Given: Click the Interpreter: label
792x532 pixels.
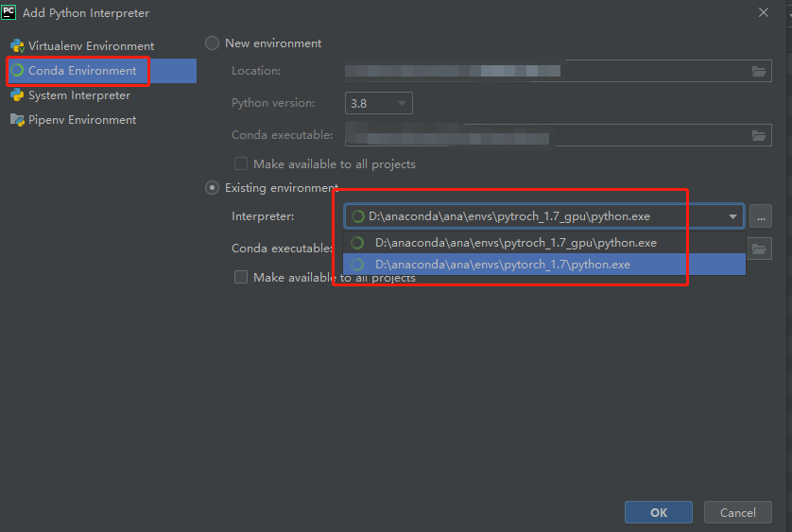Looking at the screenshot, I should 263,216.
